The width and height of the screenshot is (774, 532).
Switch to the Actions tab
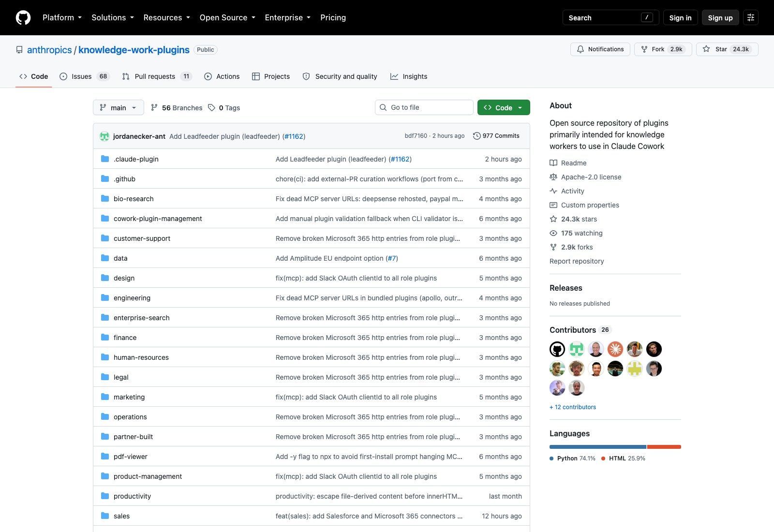(x=222, y=76)
